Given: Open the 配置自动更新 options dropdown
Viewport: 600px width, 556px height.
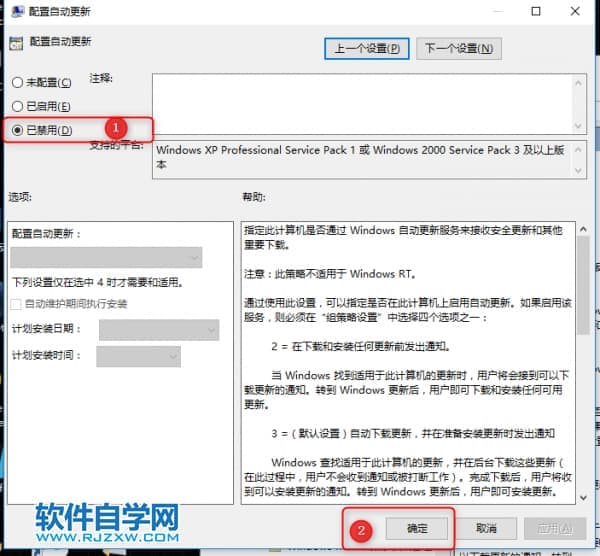Looking at the screenshot, I should pyautogui.click(x=107, y=258).
